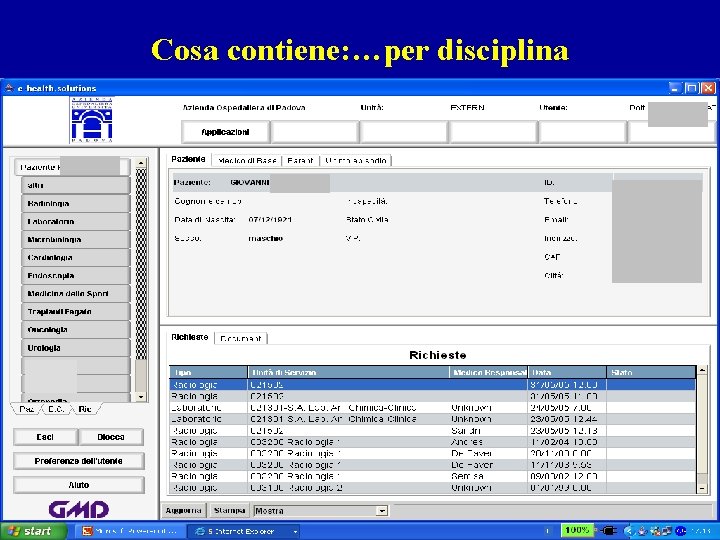Sort by the Medico Responsabile column header

(x=489, y=372)
